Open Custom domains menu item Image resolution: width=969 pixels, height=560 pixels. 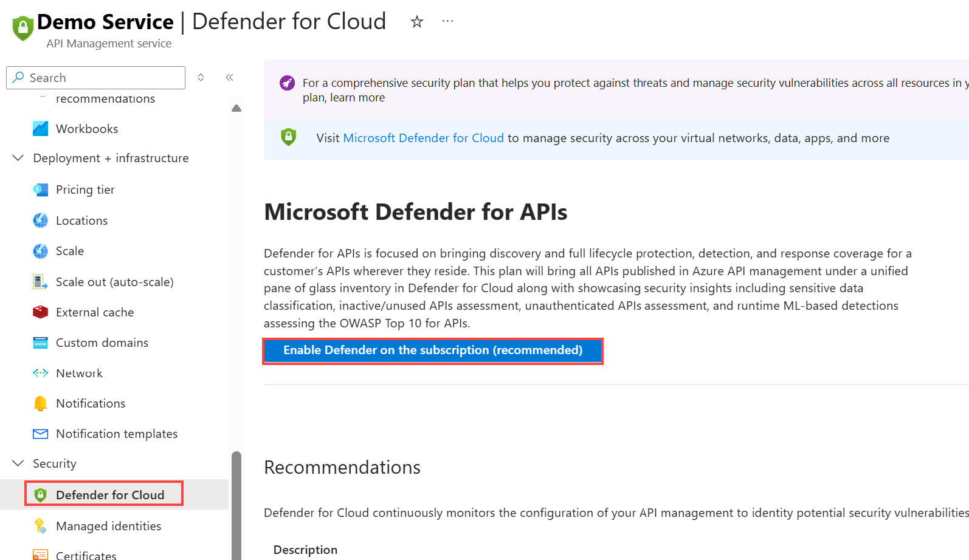(x=102, y=343)
